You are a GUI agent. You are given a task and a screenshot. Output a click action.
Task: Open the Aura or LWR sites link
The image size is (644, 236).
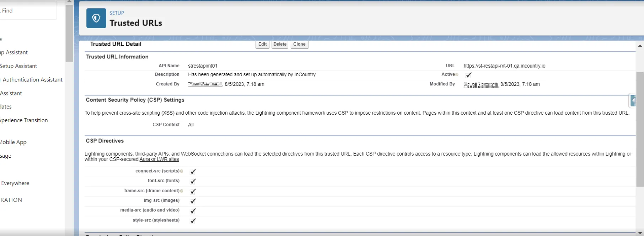point(159,159)
